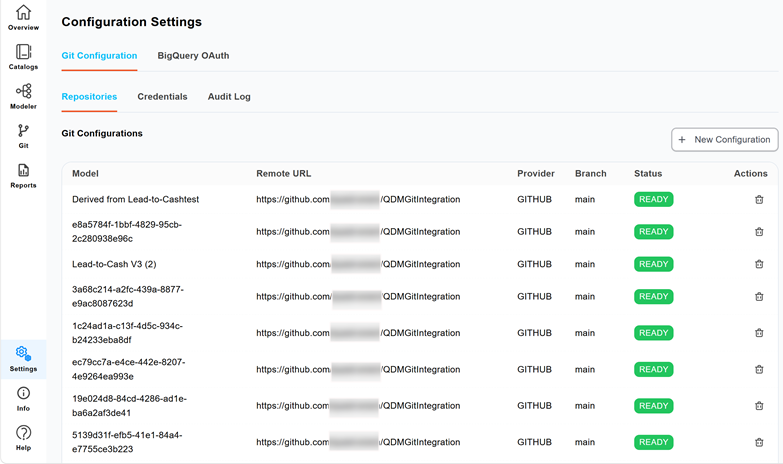Image resolution: width=783 pixels, height=464 pixels.
Task: Select the Credentials sub-tab
Action: [x=162, y=97]
